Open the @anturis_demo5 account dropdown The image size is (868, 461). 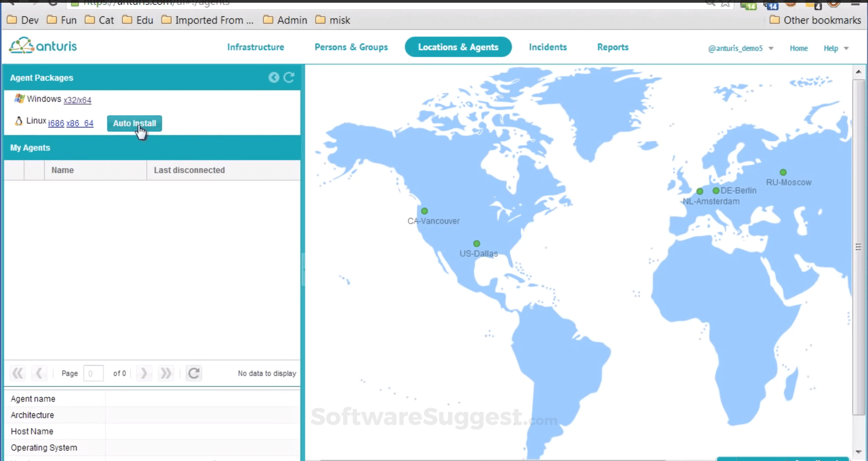[x=741, y=48]
